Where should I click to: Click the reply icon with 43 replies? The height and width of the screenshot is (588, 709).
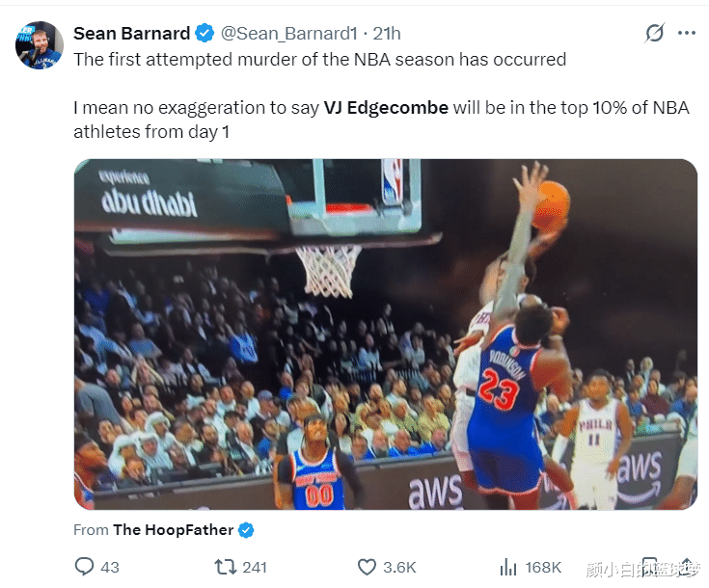point(84,567)
